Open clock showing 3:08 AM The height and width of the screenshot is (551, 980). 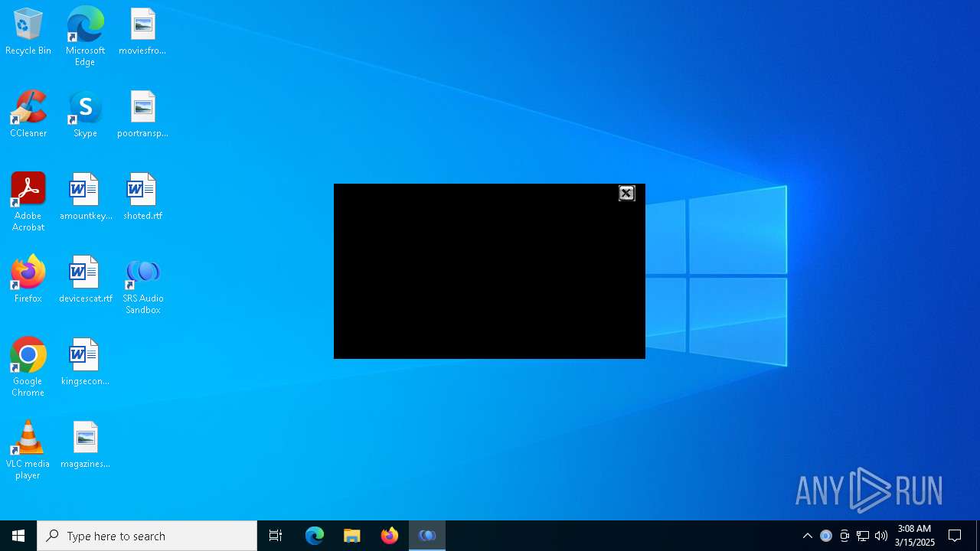[x=914, y=536]
